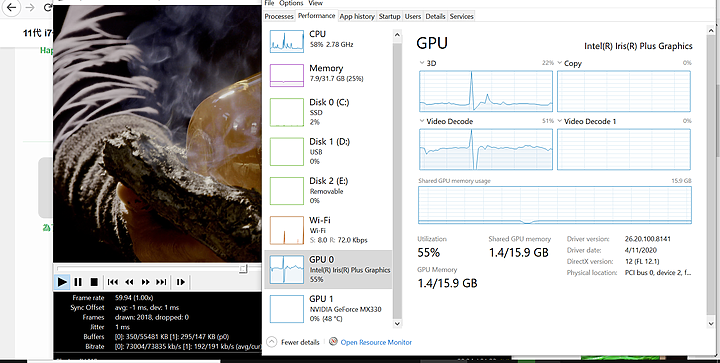Click the video seek bar thumb
Screen dimensions: 720x363
tap(244, 268)
